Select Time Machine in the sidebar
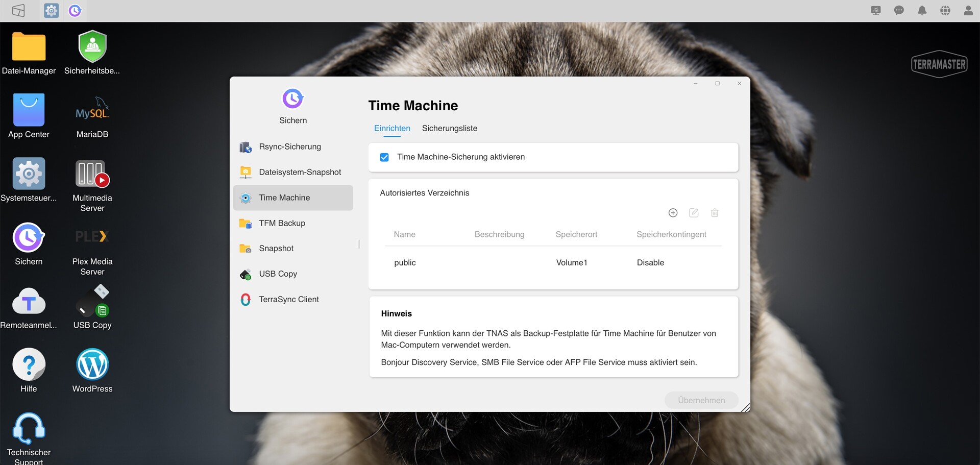This screenshot has height=465, width=980. (293, 198)
